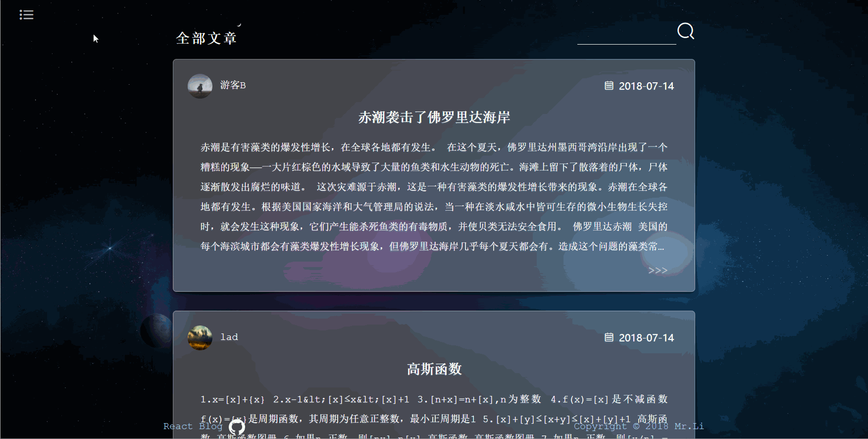Open the GitHub icon in footer

pyautogui.click(x=237, y=427)
